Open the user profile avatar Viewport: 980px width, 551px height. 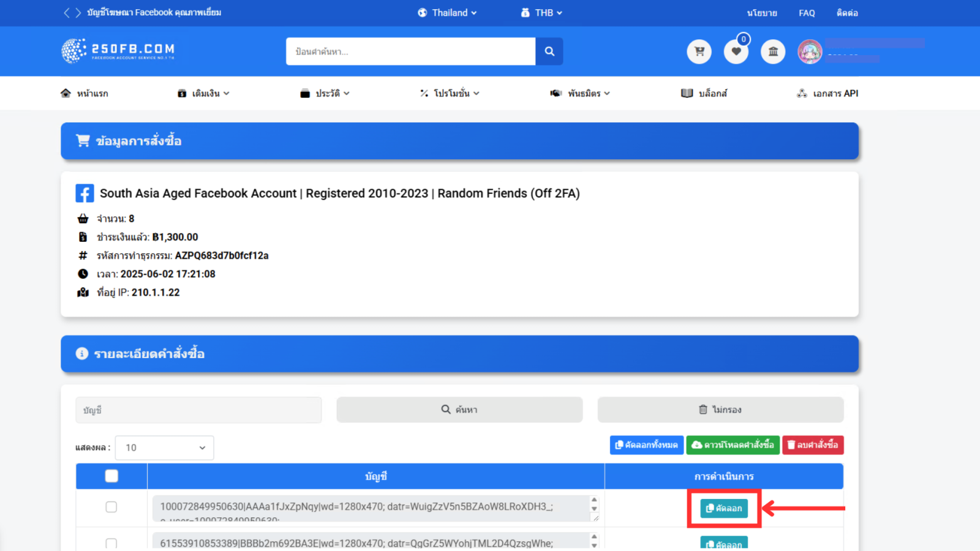[x=810, y=51]
